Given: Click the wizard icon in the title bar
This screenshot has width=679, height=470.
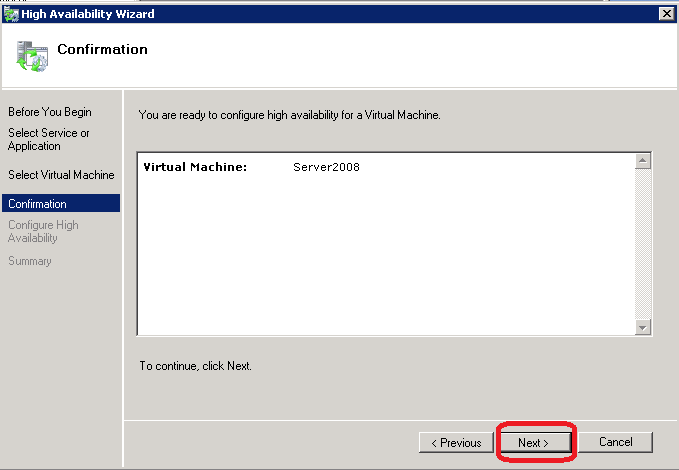Looking at the screenshot, I should click(11, 13).
